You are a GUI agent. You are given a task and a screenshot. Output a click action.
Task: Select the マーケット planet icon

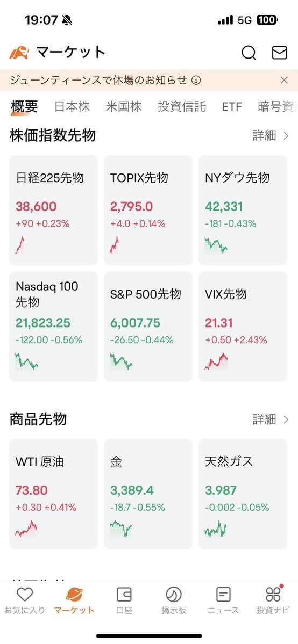point(74,594)
